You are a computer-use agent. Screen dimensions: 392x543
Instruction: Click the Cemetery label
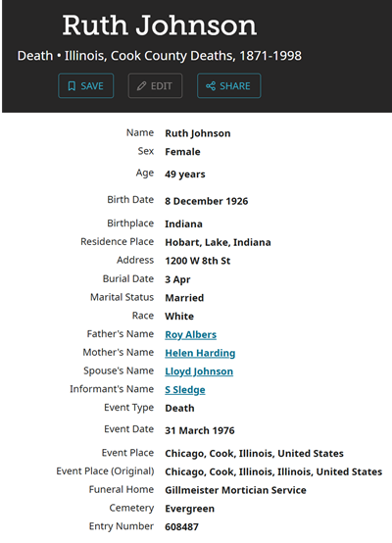(131, 508)
